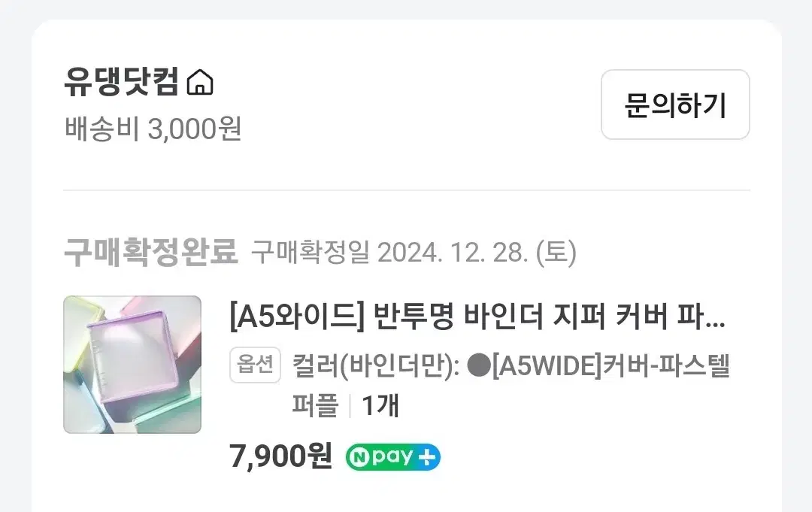Tap the Npay plus badge
Screen dimensions: 812x512
tap(393, 457)
